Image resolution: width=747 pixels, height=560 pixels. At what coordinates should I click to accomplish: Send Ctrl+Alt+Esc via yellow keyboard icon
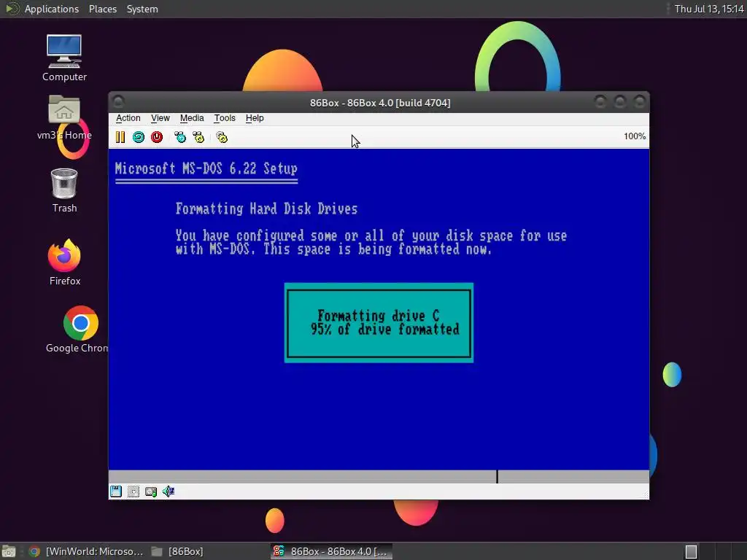(x=198, y=137)
